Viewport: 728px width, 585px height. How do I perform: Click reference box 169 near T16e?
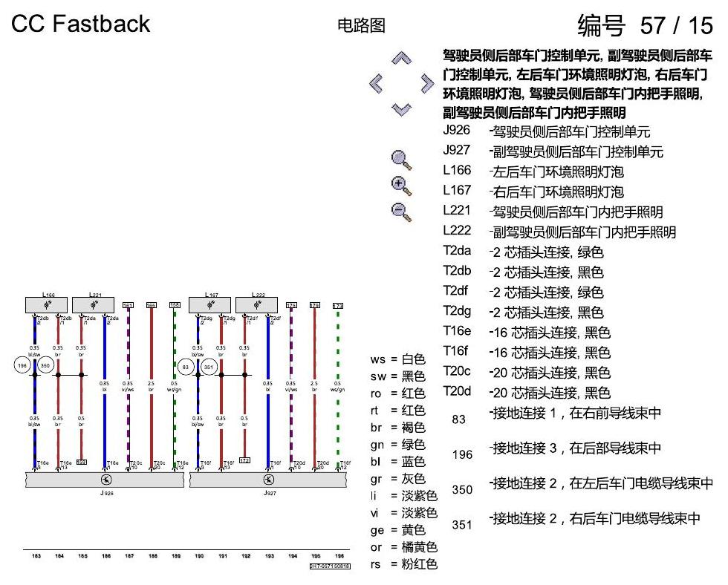point(81,462)
